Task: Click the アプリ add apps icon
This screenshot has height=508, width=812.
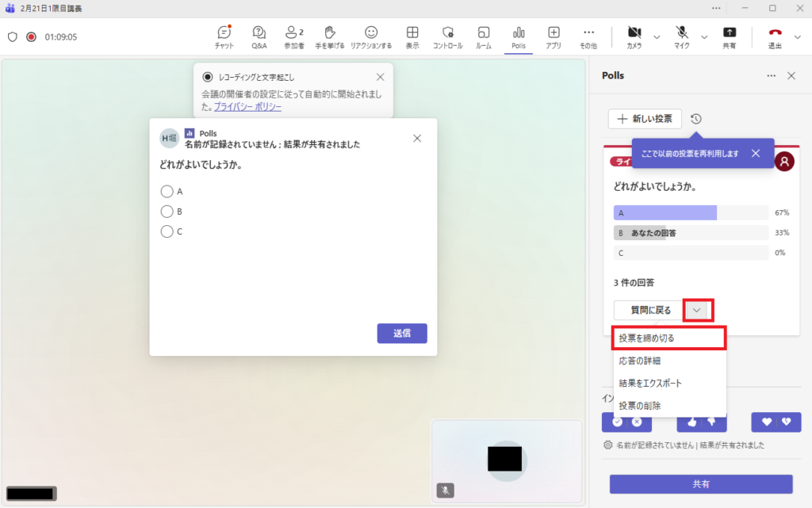Action: (x=553, y=33)
